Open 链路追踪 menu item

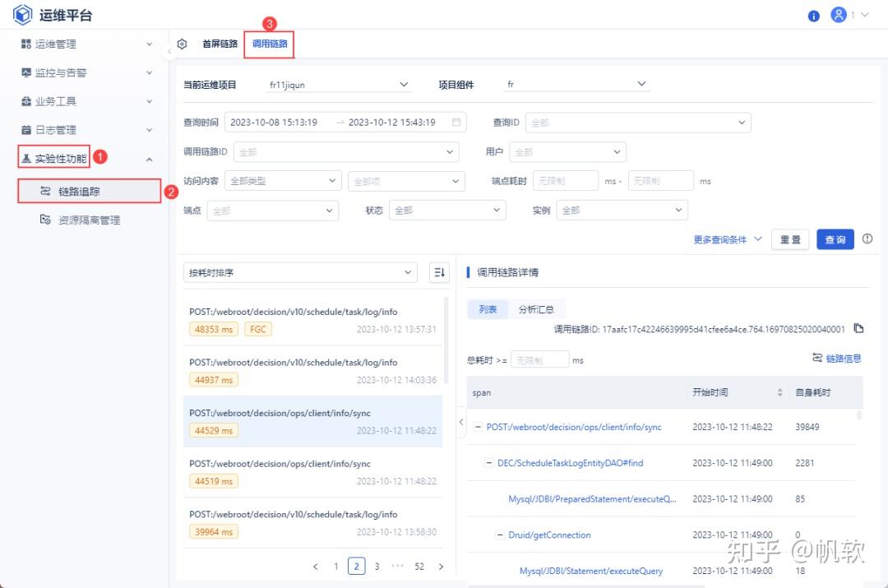click(90, 191)
